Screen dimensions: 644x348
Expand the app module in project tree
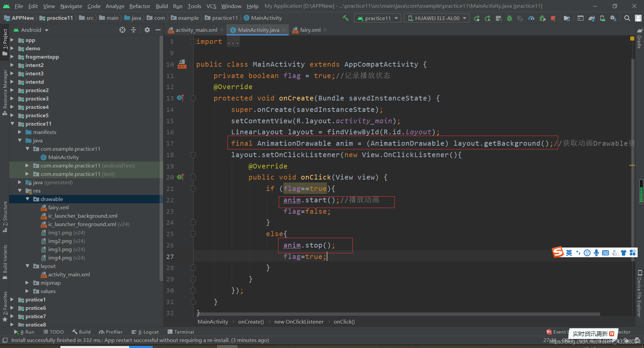click(x=12, y=40)
